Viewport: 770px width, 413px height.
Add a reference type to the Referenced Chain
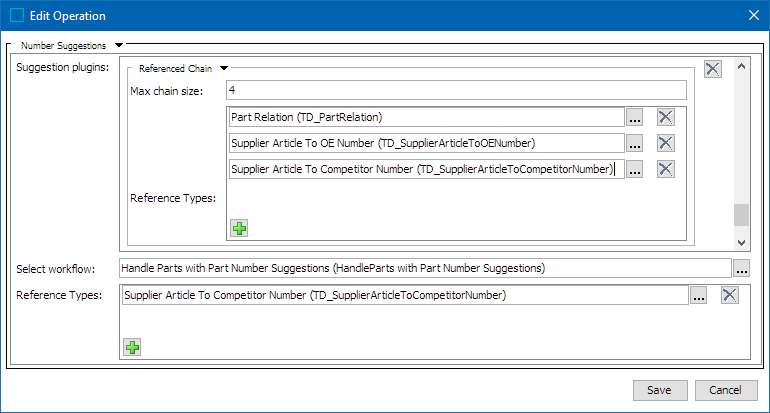[239, 228]
